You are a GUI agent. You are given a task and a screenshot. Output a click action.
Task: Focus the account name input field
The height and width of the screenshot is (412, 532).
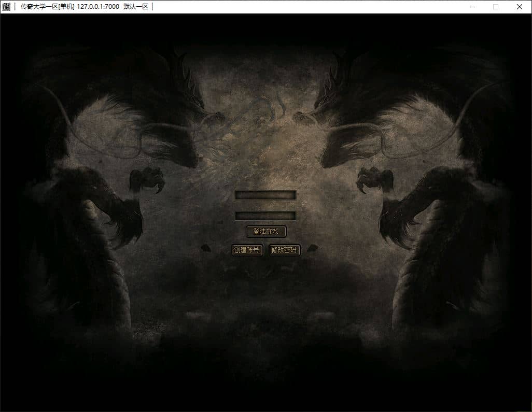[265, 195]
